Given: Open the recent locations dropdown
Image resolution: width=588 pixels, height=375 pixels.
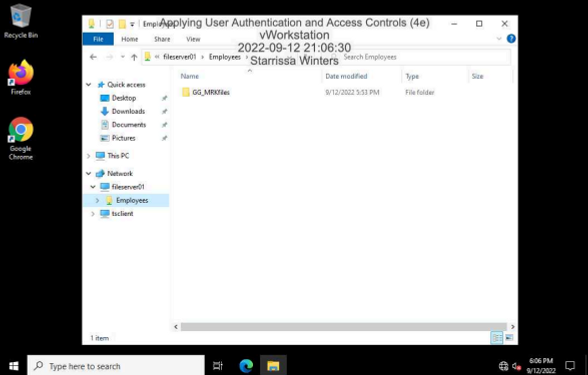Looking at the screenshot, I should 122,57.
